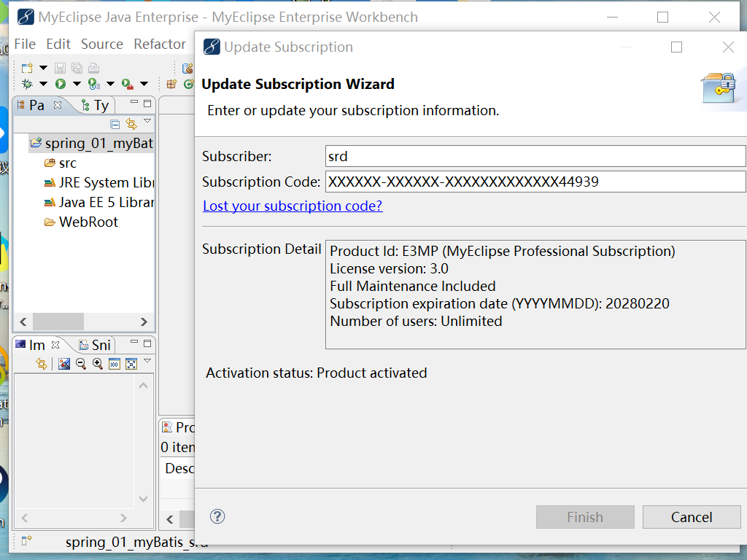The height and width of the screenshot is (560, 747).
Task: Click the Save All toolbar icon
Action: click(x=77, y=68)
